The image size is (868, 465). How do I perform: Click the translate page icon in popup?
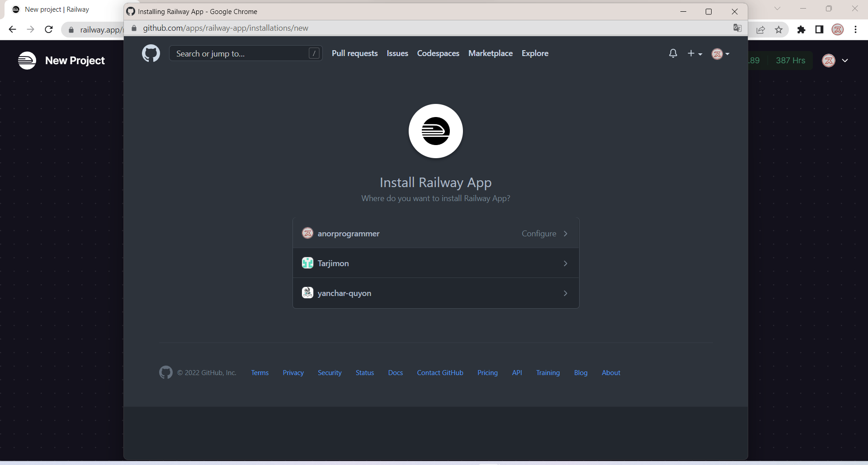click(737, 28)
